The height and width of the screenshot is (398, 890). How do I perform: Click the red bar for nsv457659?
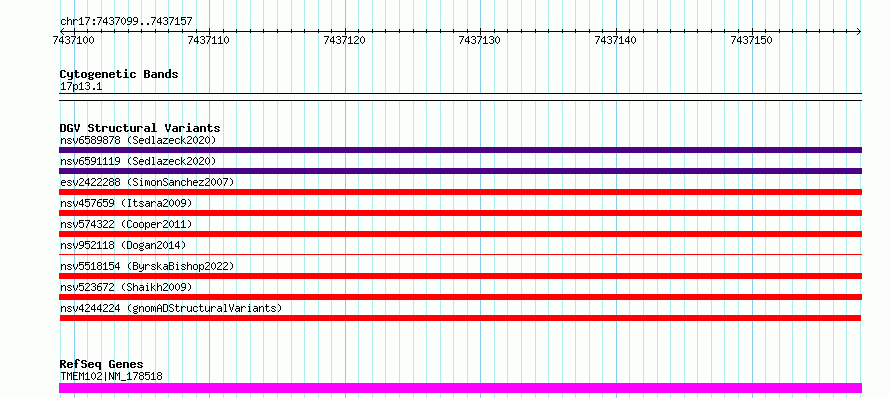[460, 213]
